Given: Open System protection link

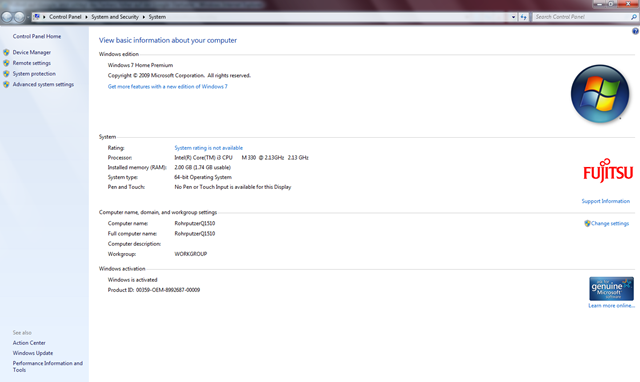Looking at the screenshot, I should click(34, 73).
